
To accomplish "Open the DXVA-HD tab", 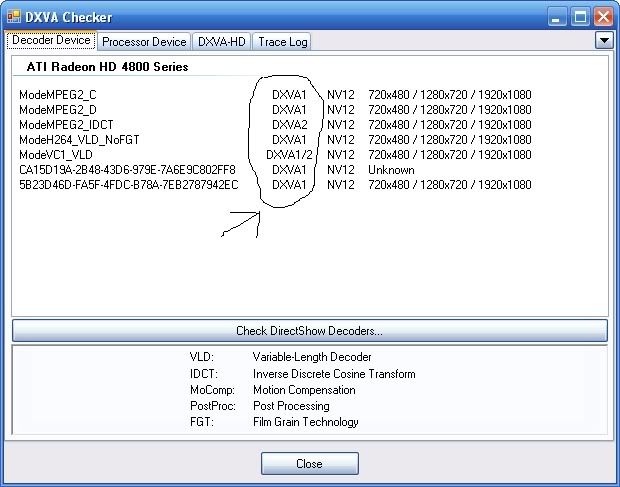I will (221, 42).
